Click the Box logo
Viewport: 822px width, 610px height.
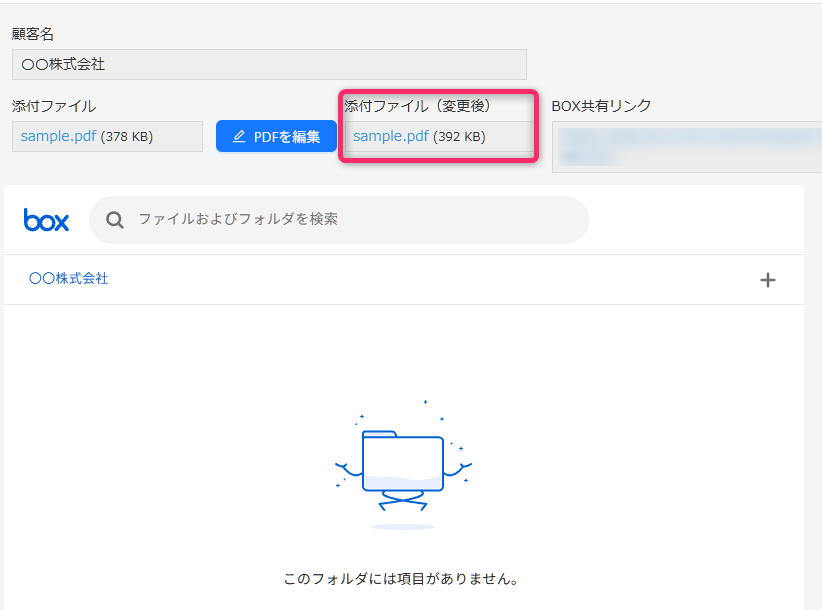click(46, 220)
